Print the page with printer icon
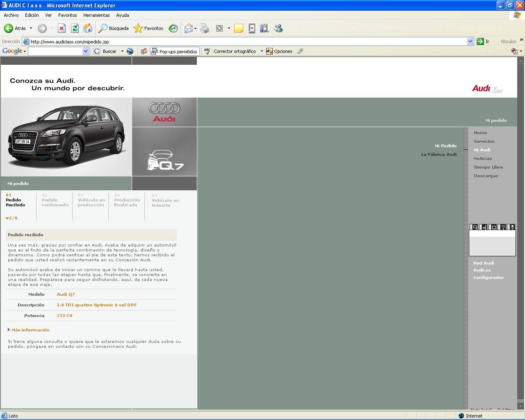Screen dimensions: 525x420 [x=205, y=28]
